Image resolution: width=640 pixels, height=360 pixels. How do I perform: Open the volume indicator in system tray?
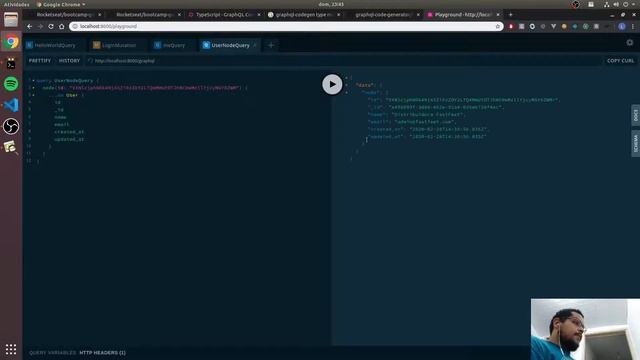[x=616, y=4]
